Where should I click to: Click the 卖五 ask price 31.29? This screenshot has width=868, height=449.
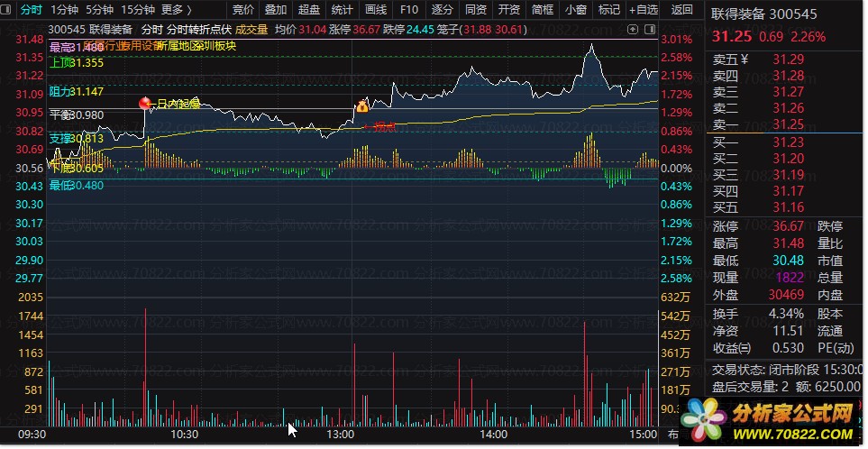tap(789, 60)
